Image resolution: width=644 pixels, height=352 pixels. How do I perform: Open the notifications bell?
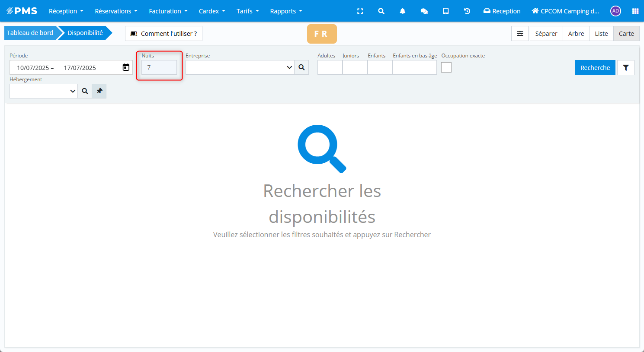point(402,11)
